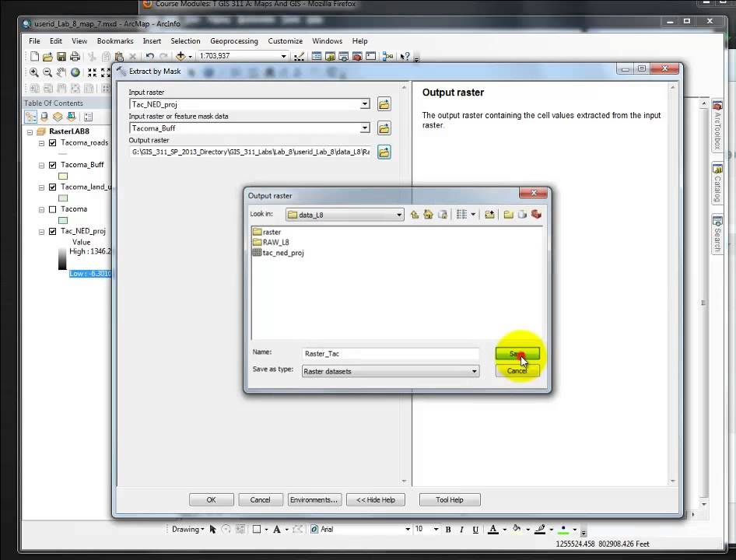Click the New map document icon

(x=34, y=56)
